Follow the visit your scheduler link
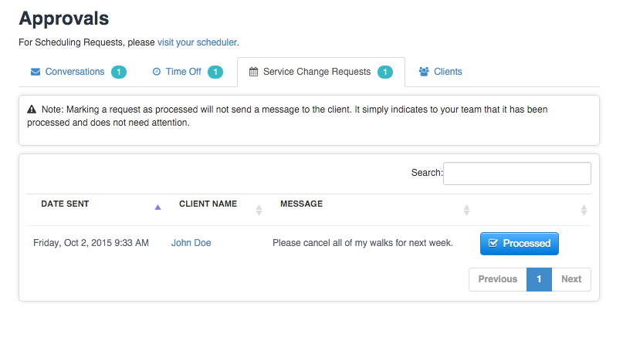Viewport: 623px width, 364px height. [x=197, y=42]
